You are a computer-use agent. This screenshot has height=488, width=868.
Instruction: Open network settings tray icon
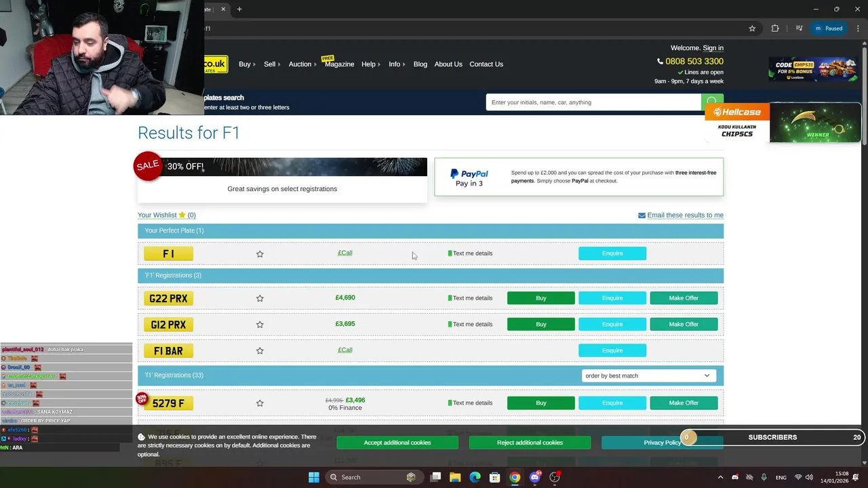(x=798, y=477)
